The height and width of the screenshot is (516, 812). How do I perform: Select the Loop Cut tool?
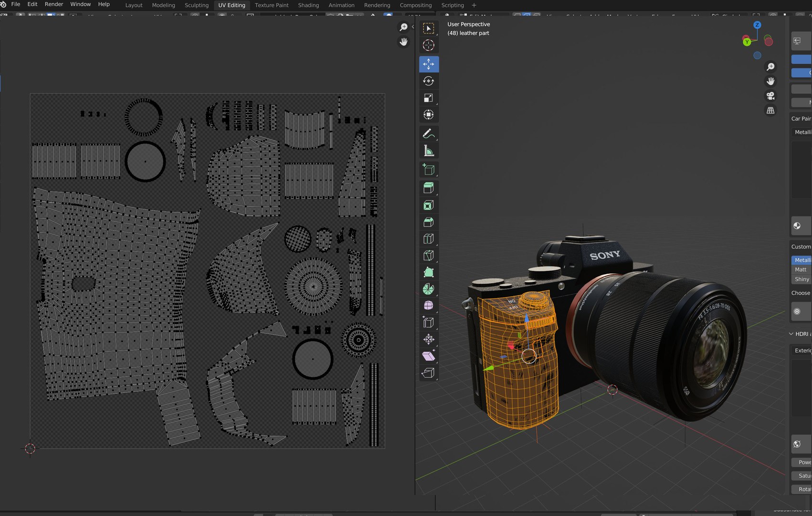429,239
